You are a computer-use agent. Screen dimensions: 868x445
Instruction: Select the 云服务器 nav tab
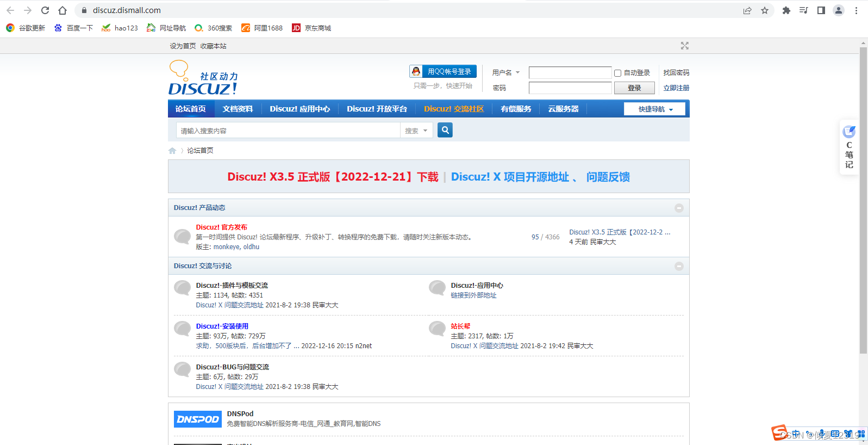pyautogui.click(x=563, y=109)
